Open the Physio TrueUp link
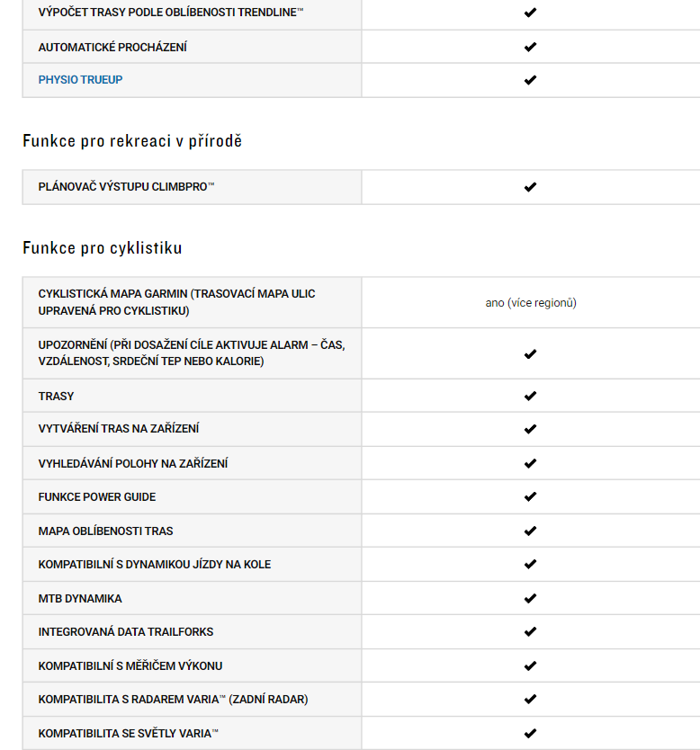Image resolution: width=700 pixels, height=750 pixels. (80, 80)
